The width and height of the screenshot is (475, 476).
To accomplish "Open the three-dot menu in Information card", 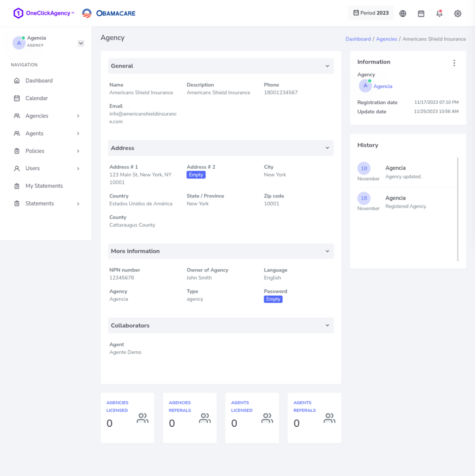I will pyautogui.click(x=454, y=63).
